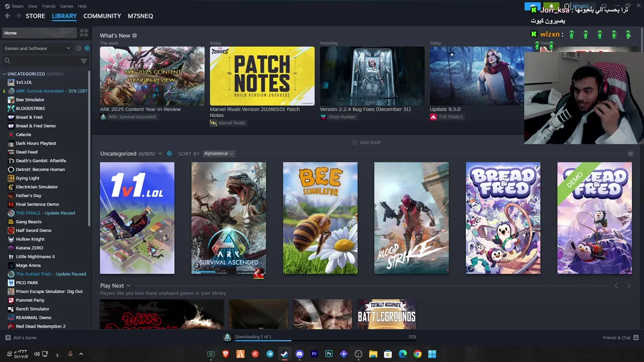
Task: Open the M7SNEQ profile tab
Action: coord(140,16)
